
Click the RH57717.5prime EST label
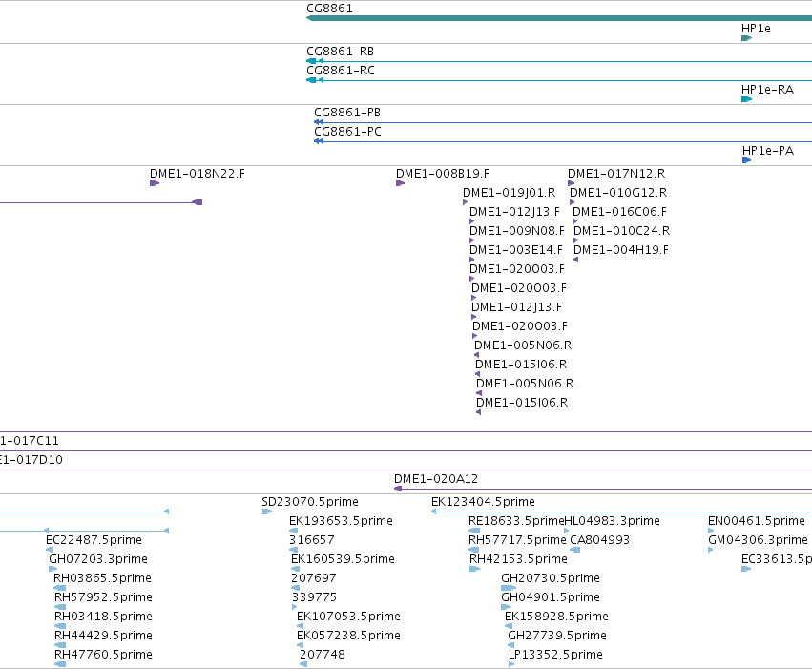(x=517, y=540)
